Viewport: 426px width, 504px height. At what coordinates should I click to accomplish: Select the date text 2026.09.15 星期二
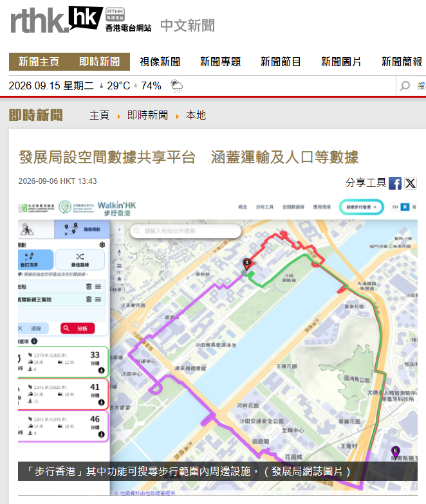51,86
